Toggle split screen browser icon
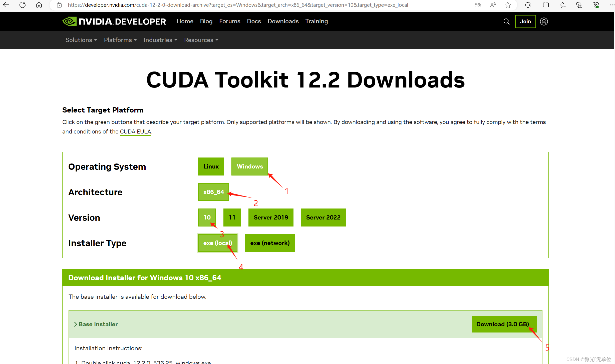This screenshot has height=364, width=615. pos(546,5)
